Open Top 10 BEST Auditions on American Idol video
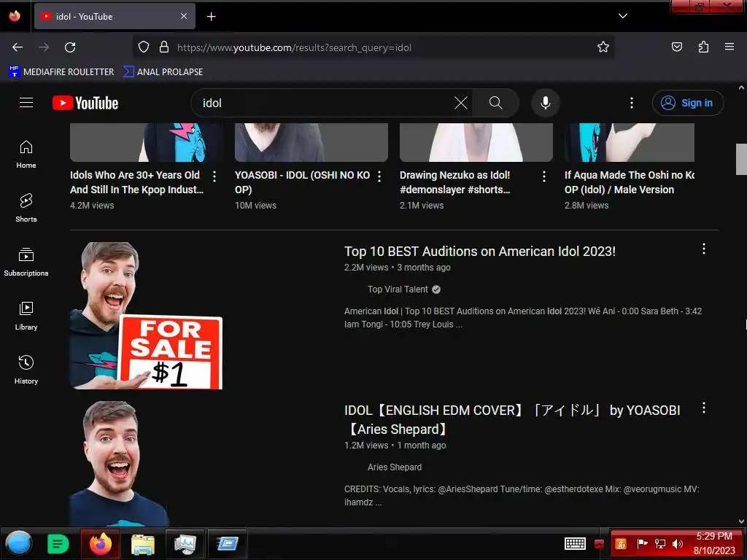 click(x=480, y=252)
